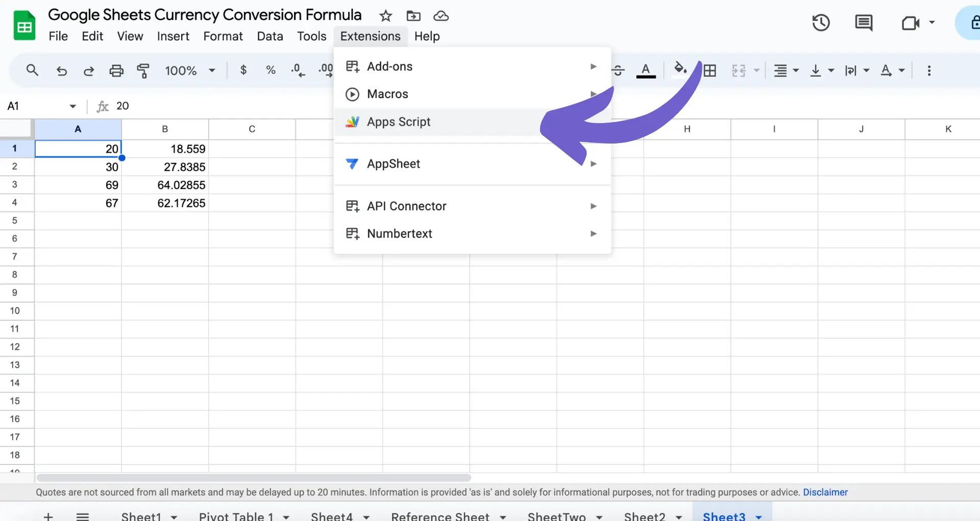Click the merge cells icon
The height and width of the screenshot is (521, 980).
click(739, 70)
